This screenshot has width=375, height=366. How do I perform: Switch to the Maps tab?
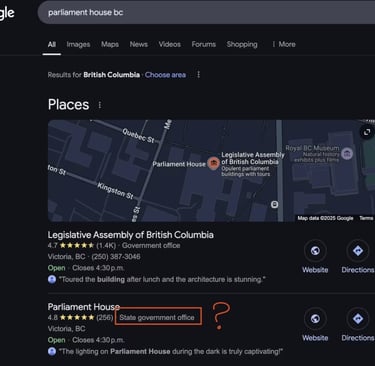[x=110, y=44]
